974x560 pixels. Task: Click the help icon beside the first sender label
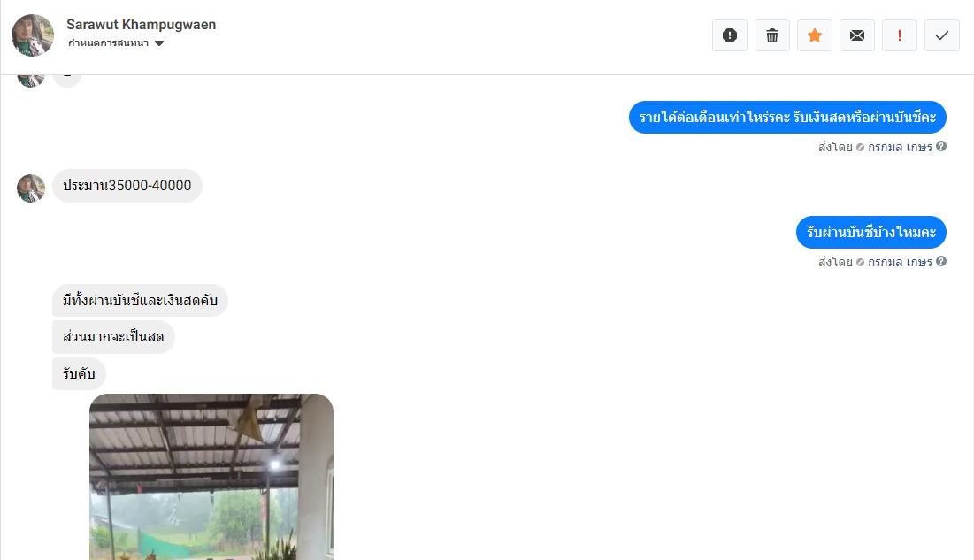941,146
